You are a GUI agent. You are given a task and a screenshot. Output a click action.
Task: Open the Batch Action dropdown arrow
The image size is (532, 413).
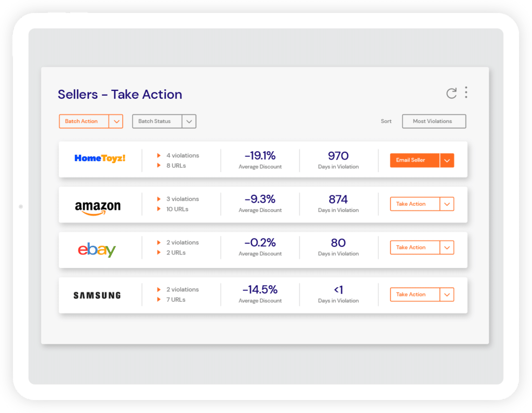pyautogui.click(x=116, y=122)
